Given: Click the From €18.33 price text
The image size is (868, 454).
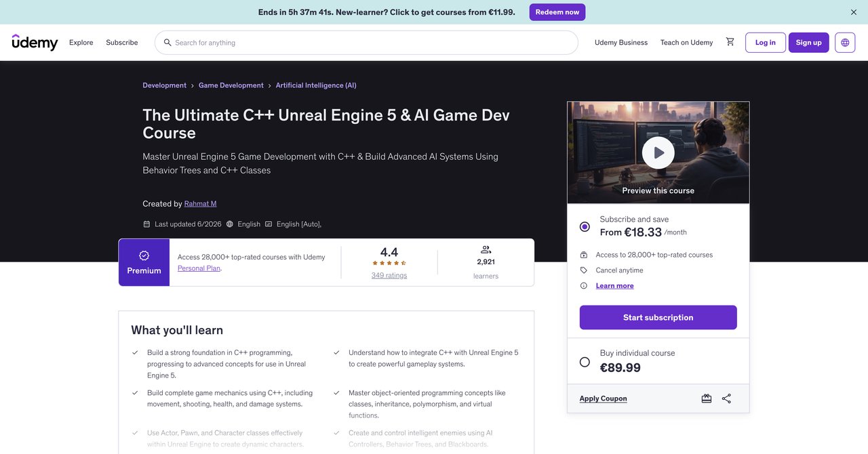Looking at the screenshot, I should (631, 232).
